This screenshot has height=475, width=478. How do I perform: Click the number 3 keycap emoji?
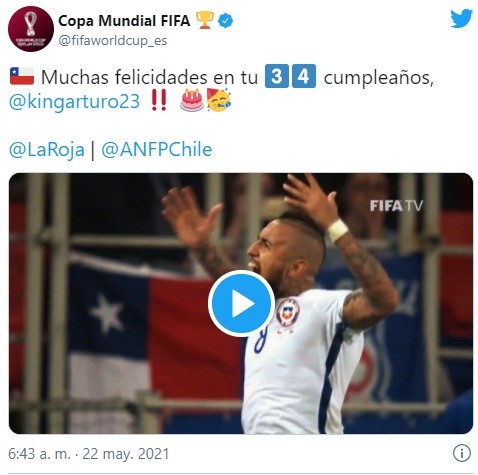tap(277, 76)
